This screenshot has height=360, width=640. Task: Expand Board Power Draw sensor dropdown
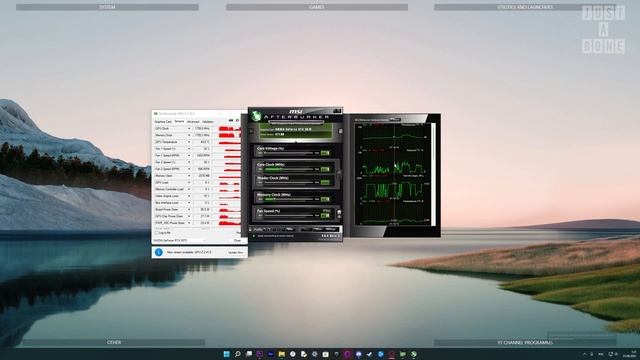coord(189,209)
